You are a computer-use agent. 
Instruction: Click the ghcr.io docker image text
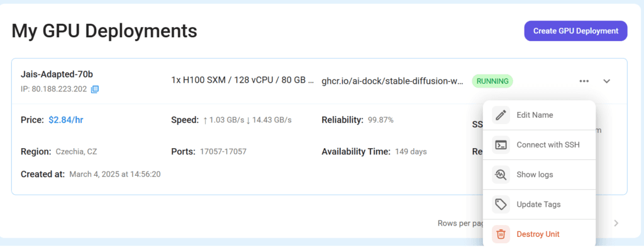click(x=392, y=81)
